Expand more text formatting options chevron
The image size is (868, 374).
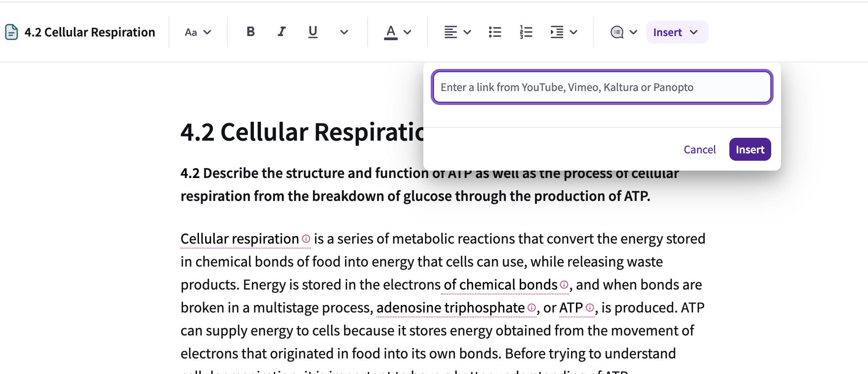tap(344, 32)
